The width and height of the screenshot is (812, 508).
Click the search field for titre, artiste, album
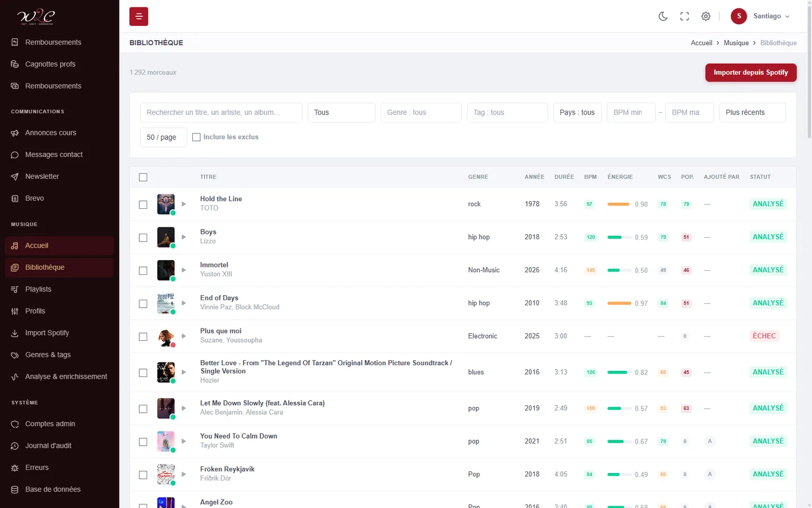pos(221,112)
